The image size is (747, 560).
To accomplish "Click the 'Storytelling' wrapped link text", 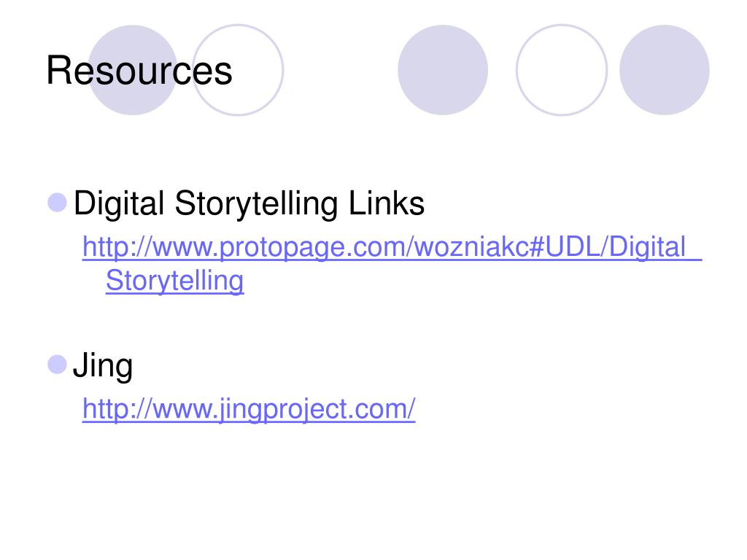I will coord(175,281).
